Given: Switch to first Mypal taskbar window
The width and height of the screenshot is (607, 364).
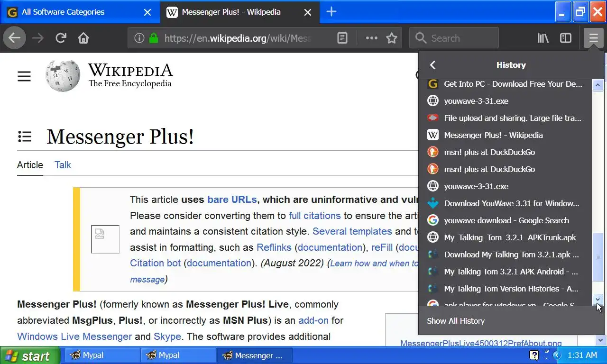Looking at the screenshot, I should click(x=102, y=355).
